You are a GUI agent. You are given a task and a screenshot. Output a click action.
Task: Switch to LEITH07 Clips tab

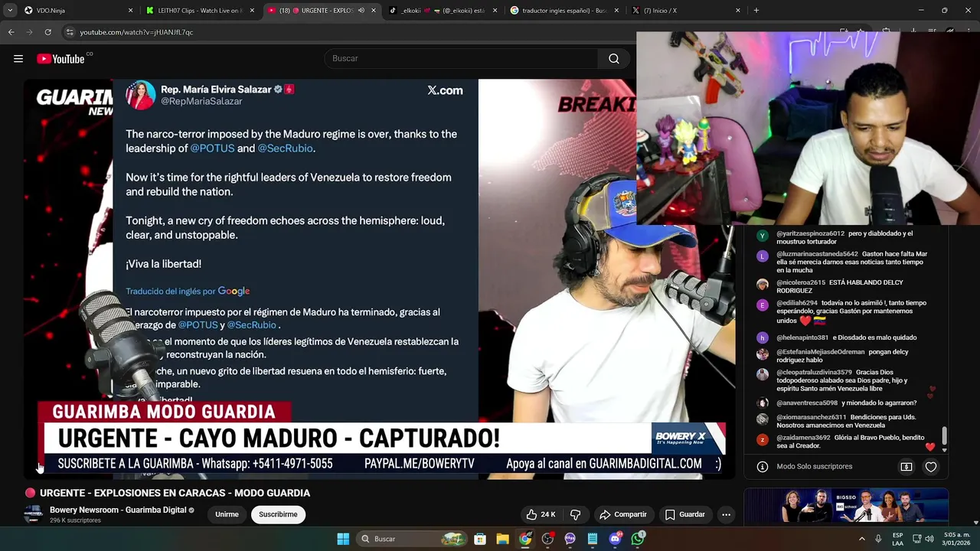click(x=199, y=11)
